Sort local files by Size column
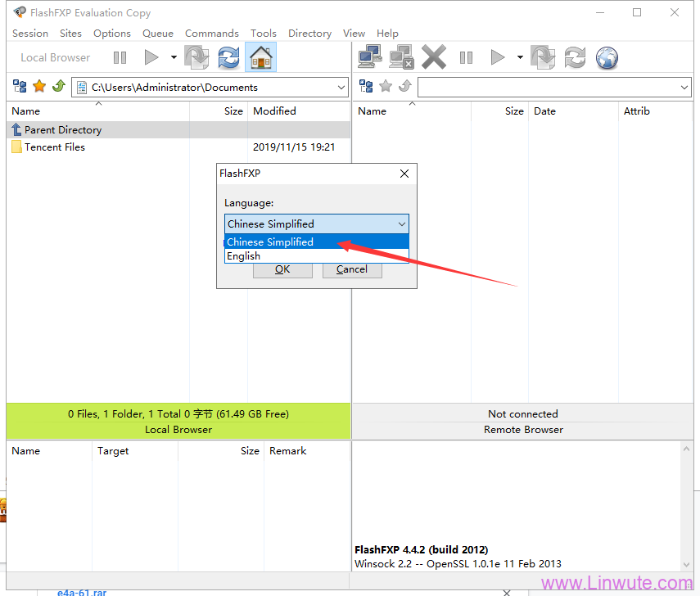Image resolution: width=700 pixels, height=596 pixels. coord(219,111)
